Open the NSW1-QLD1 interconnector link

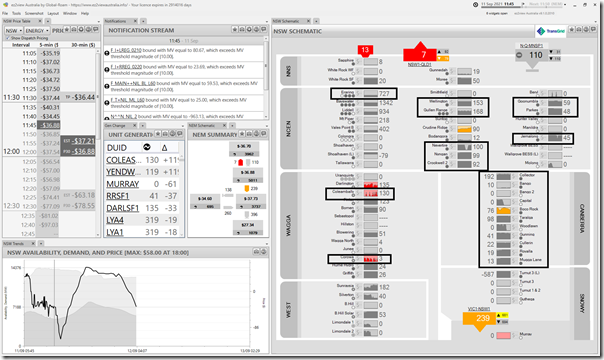(x=419, y=65)
